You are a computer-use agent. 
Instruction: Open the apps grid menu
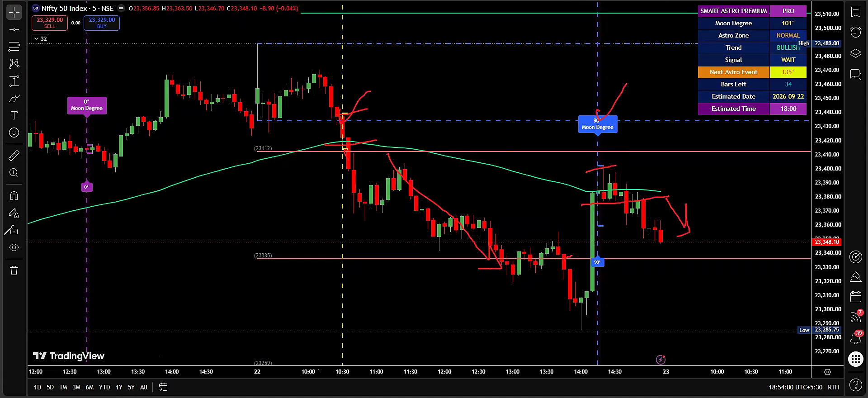[x=855, y=359]
